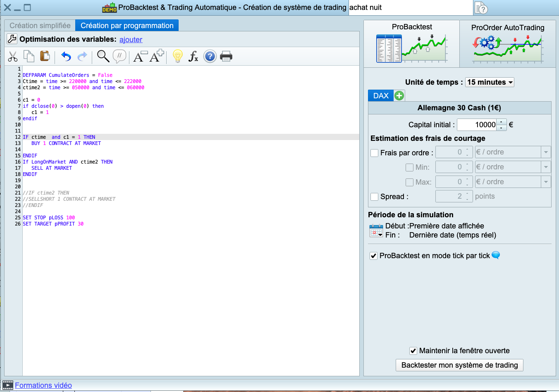Decrease Capital initial with the down arrow
Screen dimensions: 559x392
tap(502, 128)
